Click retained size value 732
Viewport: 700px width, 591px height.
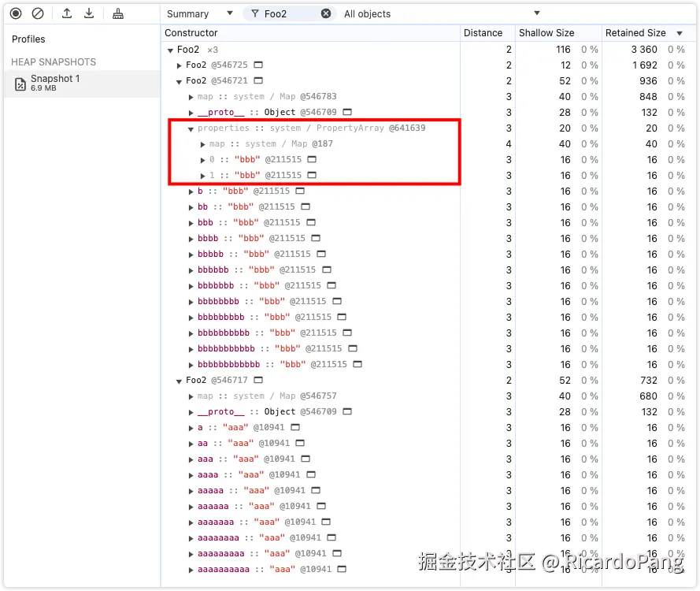(x=648, y=380)
